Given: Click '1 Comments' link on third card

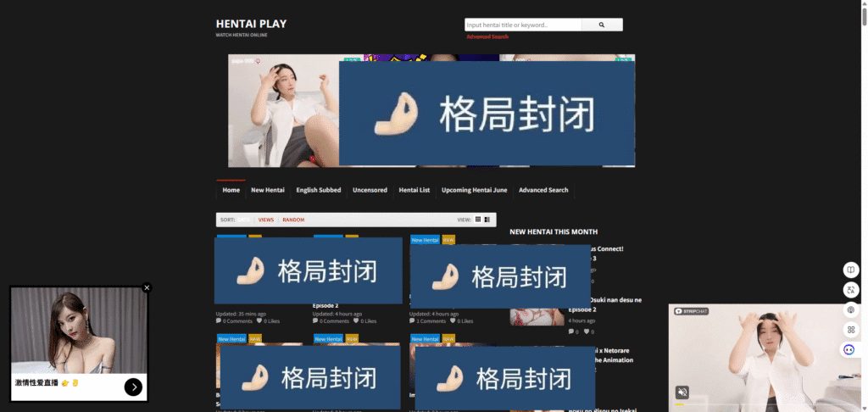Looking at the screenshot, I should click(431, 321).
